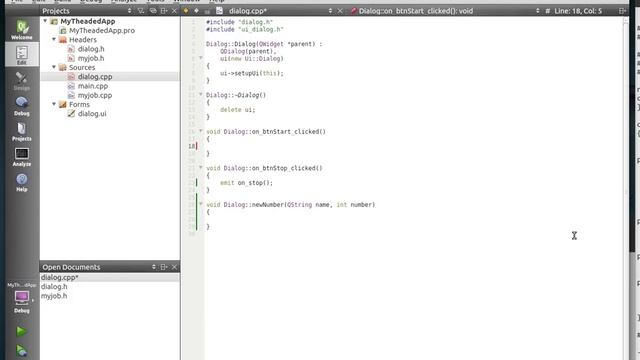
Task: Select dialog.cpp under Sources
Action: [95, 77]
